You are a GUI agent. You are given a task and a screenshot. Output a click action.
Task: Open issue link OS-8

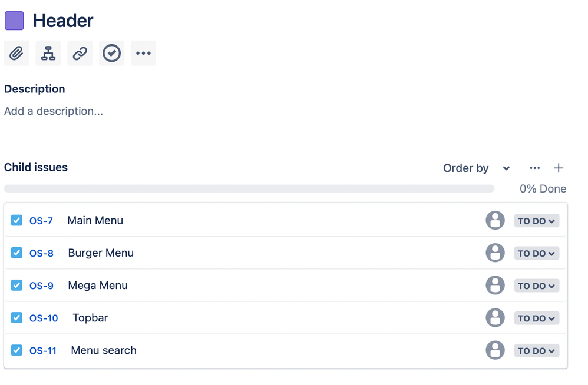(x=41, y=254)
